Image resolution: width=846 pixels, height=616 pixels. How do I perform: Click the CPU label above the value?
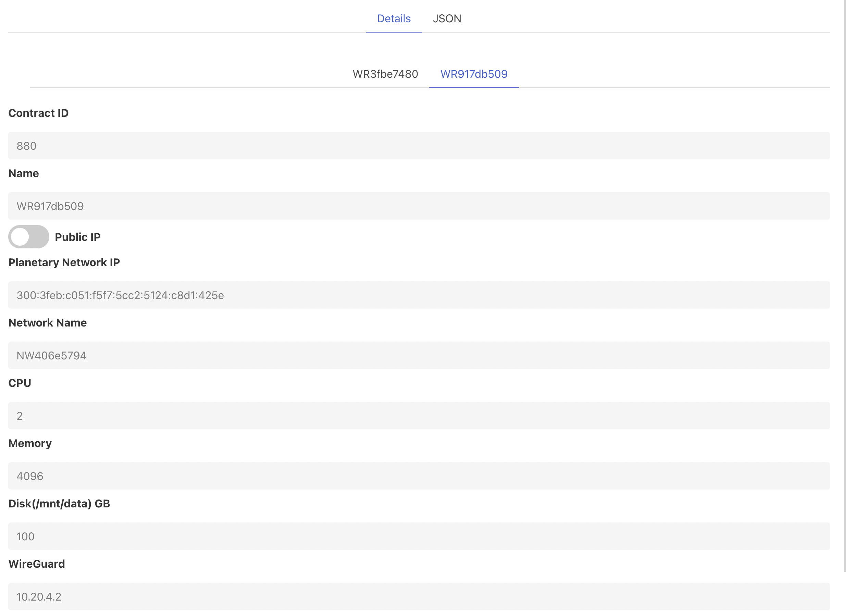pyautogui.click(x=20, y=383)
